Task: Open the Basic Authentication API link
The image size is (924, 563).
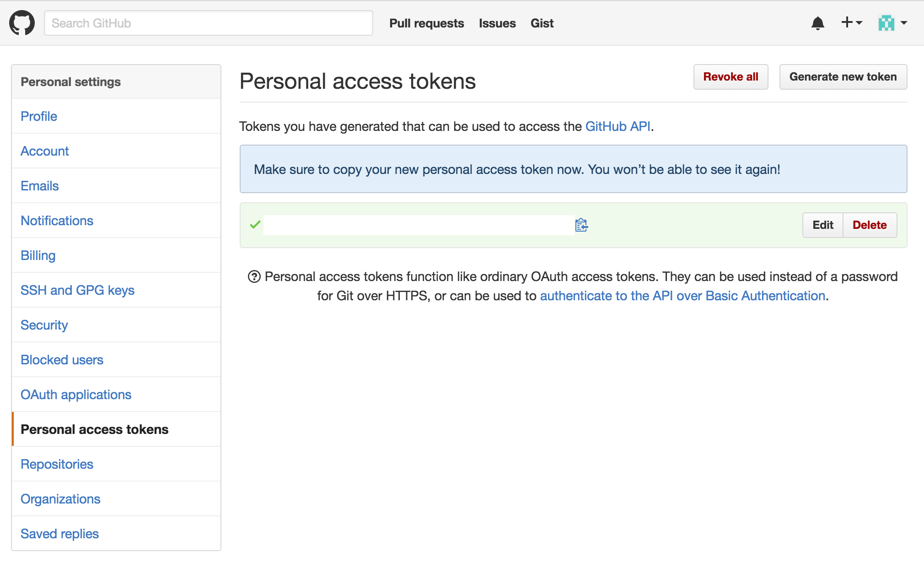Action: click(x=682, y=296)
